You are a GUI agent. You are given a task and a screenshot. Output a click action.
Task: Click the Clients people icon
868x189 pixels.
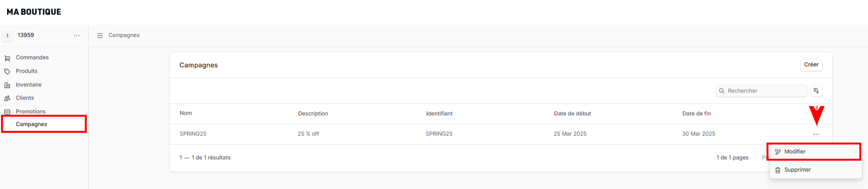tap(7, 98)
